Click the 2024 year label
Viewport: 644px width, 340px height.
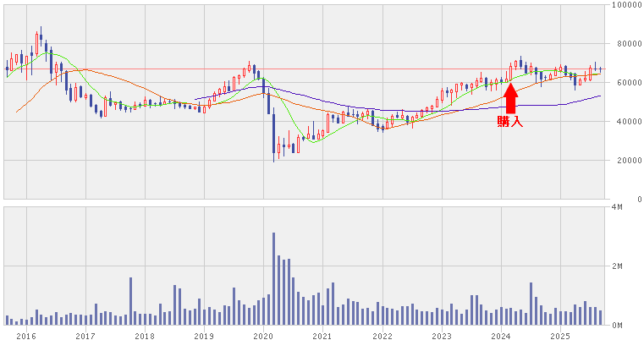tap(501, 337)
